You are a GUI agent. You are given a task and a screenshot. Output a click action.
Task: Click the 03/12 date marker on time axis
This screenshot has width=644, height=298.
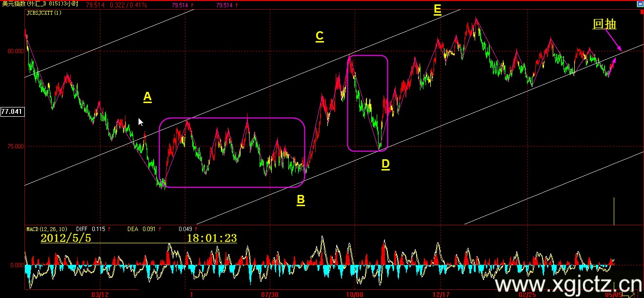[x=100, y=295]
